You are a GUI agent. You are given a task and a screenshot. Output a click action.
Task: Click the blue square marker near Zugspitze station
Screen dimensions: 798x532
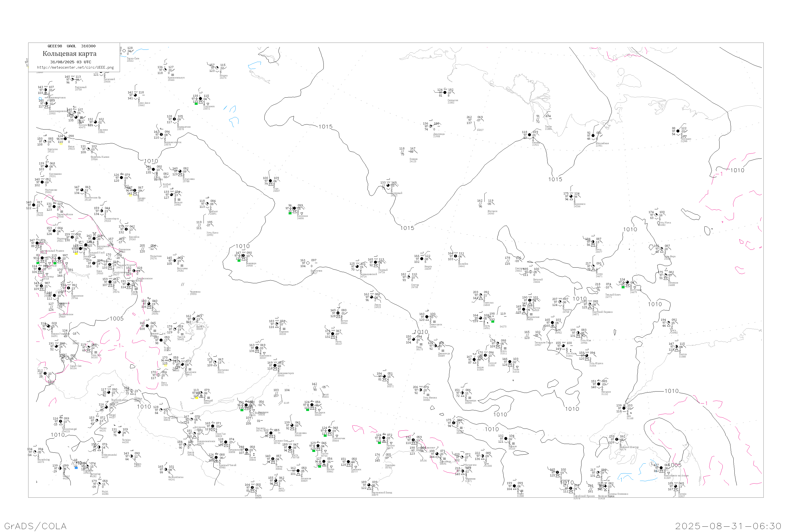coord(76,468)
